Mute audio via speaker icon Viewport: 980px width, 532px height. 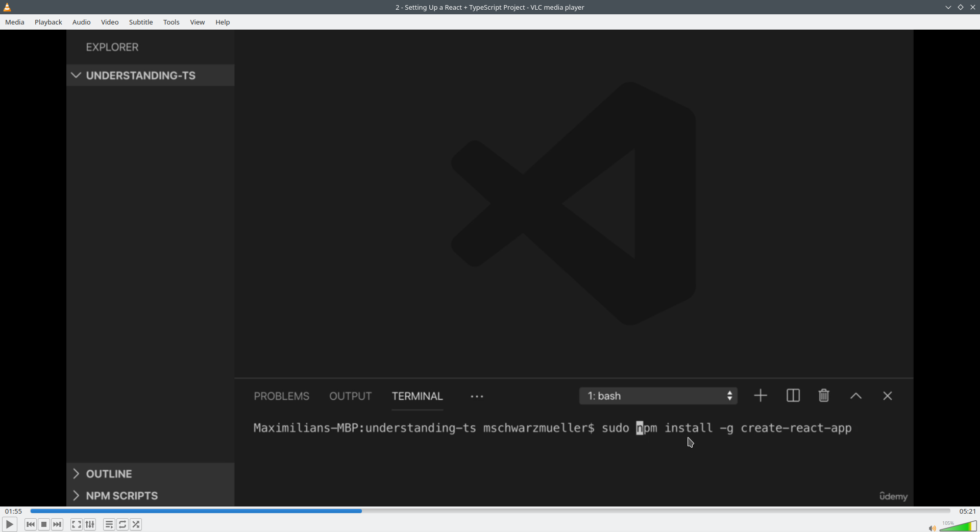(932, 528)
